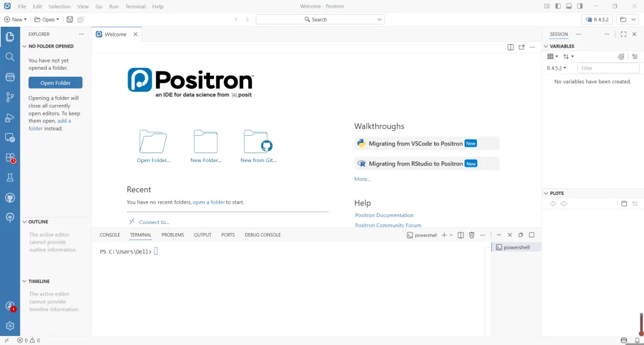
Task: Close the Welcome tab
Action: coord(135,35)
